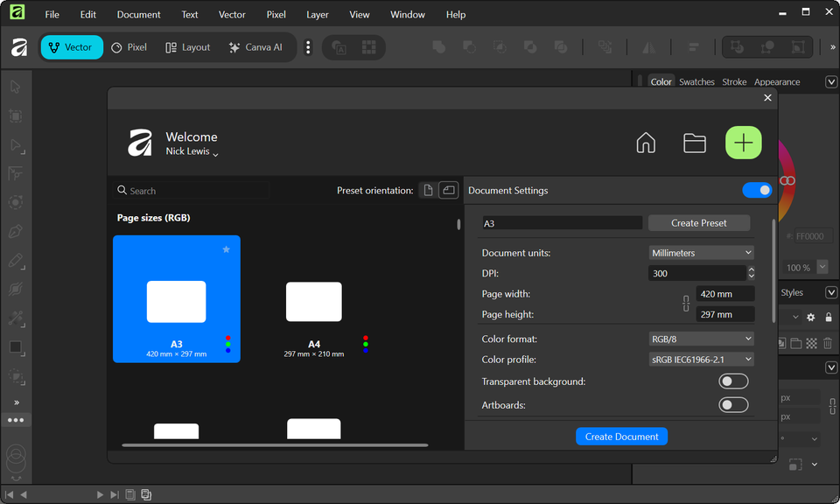This screenshot has width=840, height=504.
Task: Expand Nick Lewis account dropdown
Action: pyautogui.click(x=215, y=154)
